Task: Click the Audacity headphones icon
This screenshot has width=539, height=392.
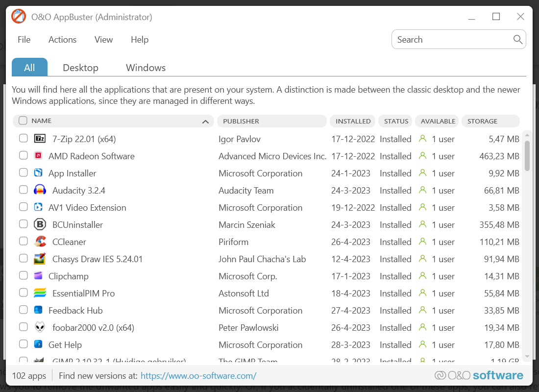Action: (40, 190)
